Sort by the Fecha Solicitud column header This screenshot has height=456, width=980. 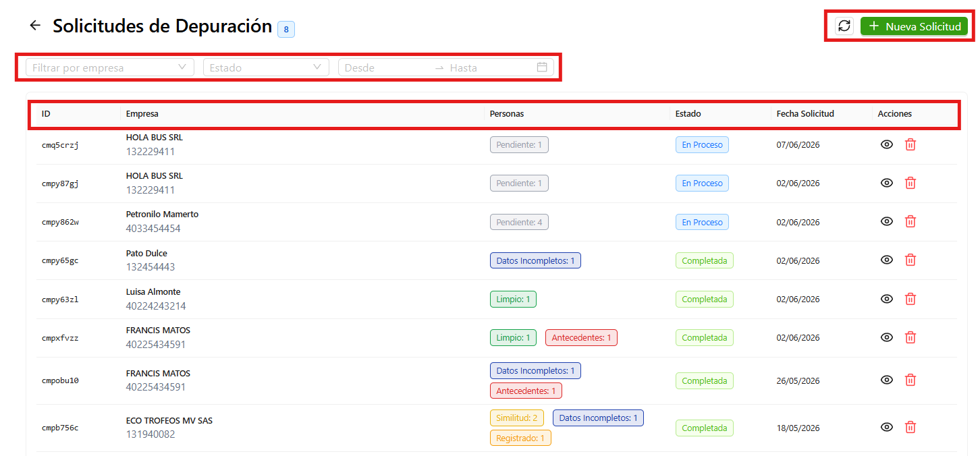805,114
